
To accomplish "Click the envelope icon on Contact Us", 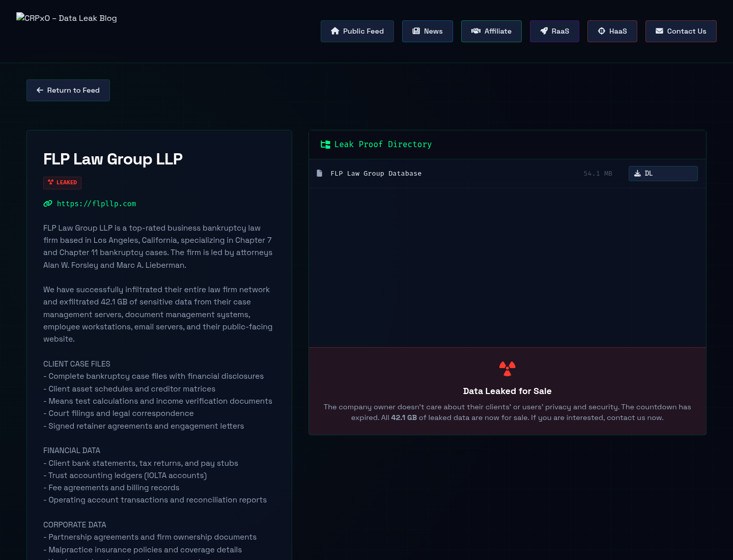I will [x=659, y=31].
